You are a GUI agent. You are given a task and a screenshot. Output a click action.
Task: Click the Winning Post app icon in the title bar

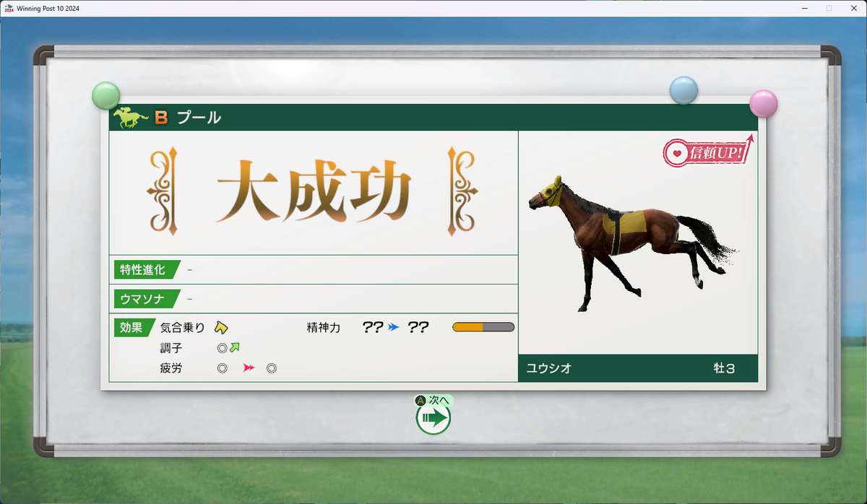(x=9, y=8)
